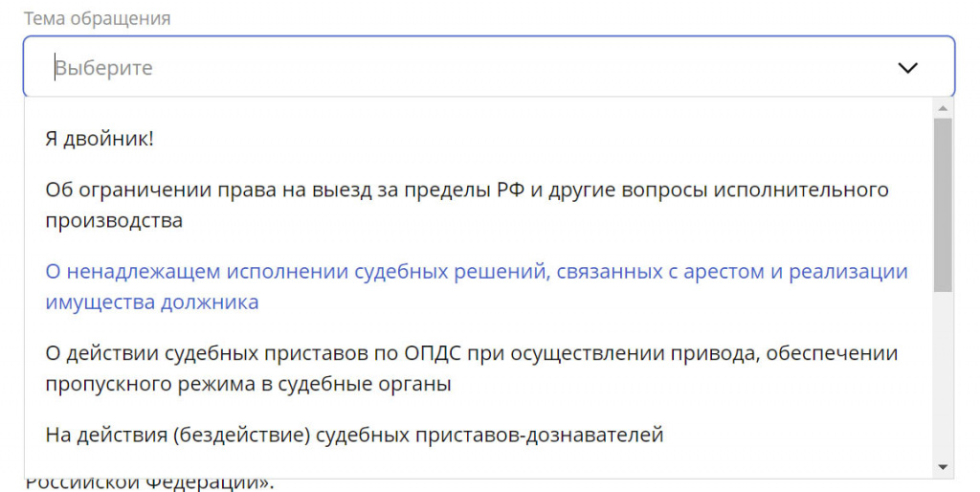This screenshot has height=492, width=980.
Task: Collapse the dropdown using the chevron arrow
Action: 907,68
